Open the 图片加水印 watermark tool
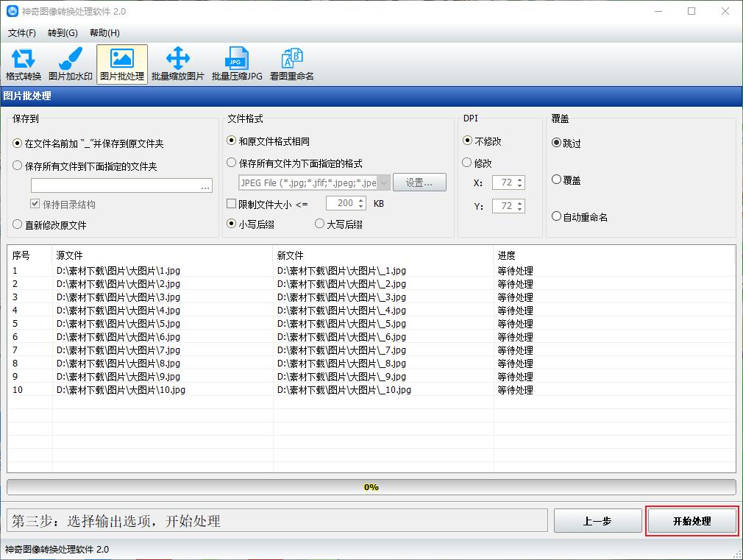The height and width of the screenshot is (560, 743). tap(70, 63)
